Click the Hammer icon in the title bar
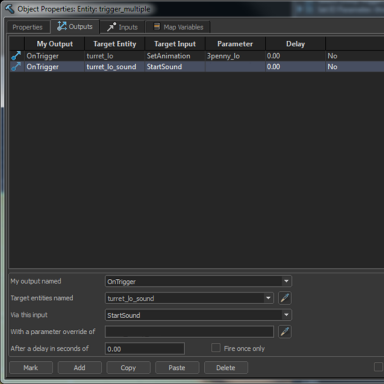 coord(9,9)
